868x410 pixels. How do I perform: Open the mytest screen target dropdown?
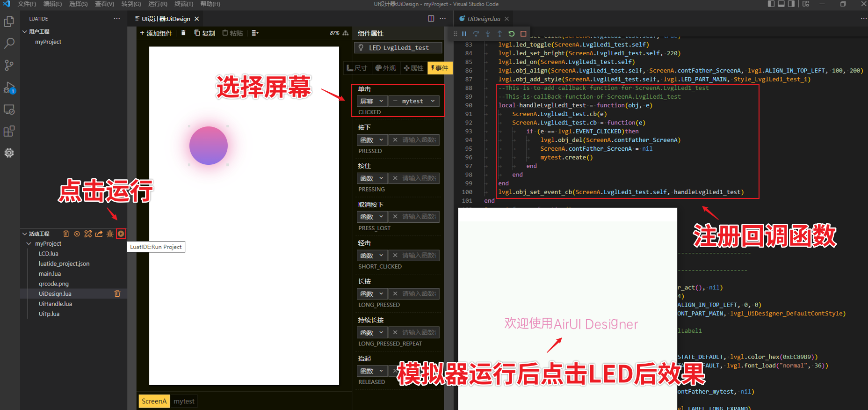[x=414, y=101]
